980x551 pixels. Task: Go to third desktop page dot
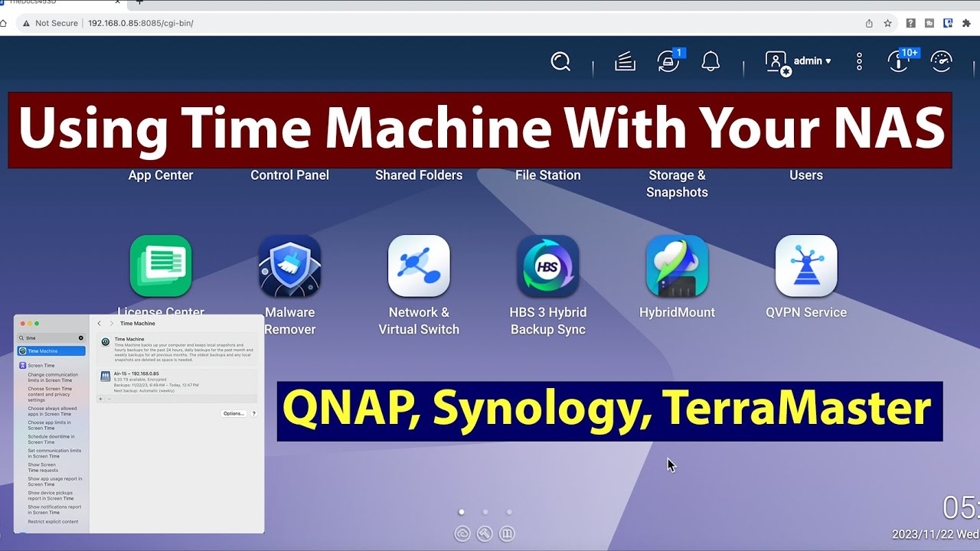coord(509,512)
